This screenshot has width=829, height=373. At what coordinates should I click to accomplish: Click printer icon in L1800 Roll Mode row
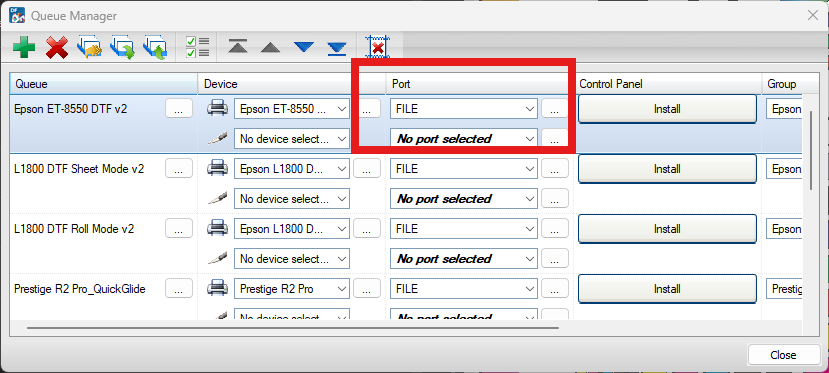217,229
